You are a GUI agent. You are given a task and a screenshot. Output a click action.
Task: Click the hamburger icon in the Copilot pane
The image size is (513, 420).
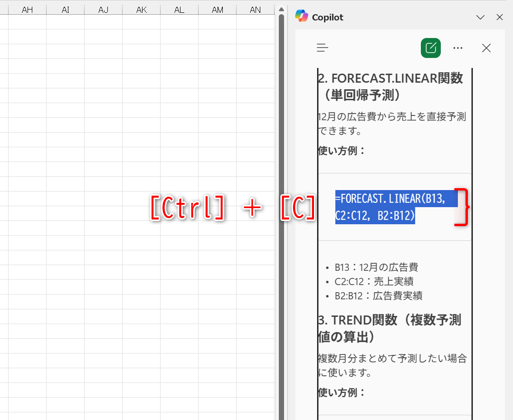322,48
